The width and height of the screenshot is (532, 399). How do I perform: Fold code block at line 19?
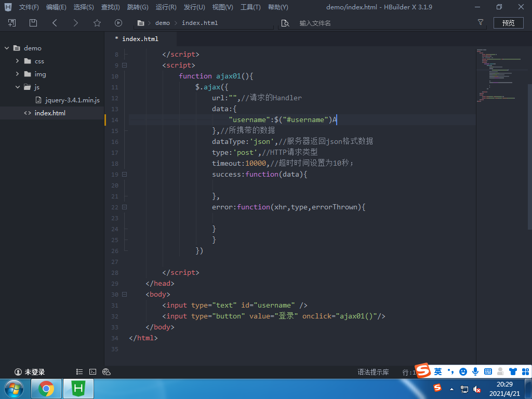tap(125, 175)
